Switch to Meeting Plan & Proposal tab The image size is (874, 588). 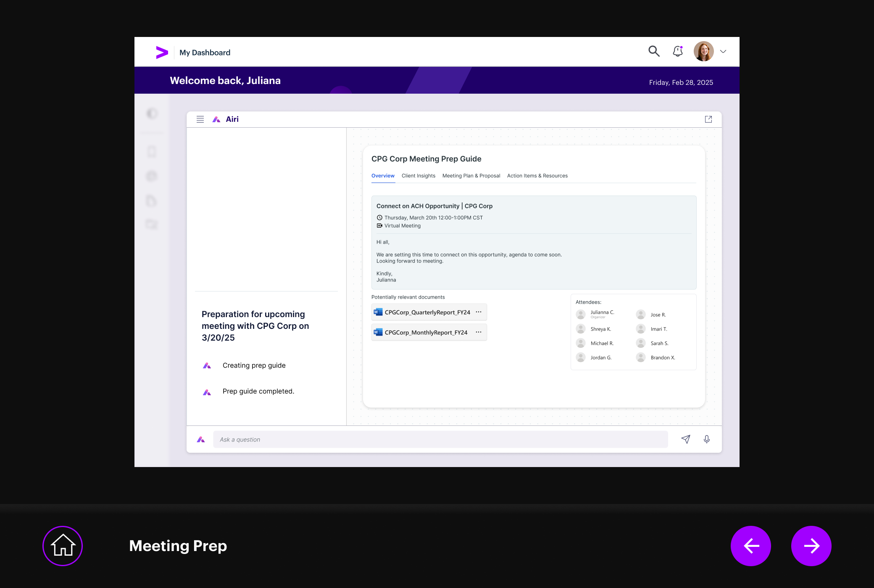(471, 176)
